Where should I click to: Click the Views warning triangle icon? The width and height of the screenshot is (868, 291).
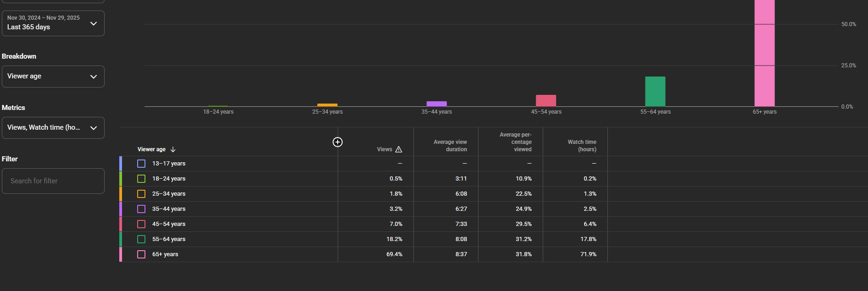click(399, 149)
